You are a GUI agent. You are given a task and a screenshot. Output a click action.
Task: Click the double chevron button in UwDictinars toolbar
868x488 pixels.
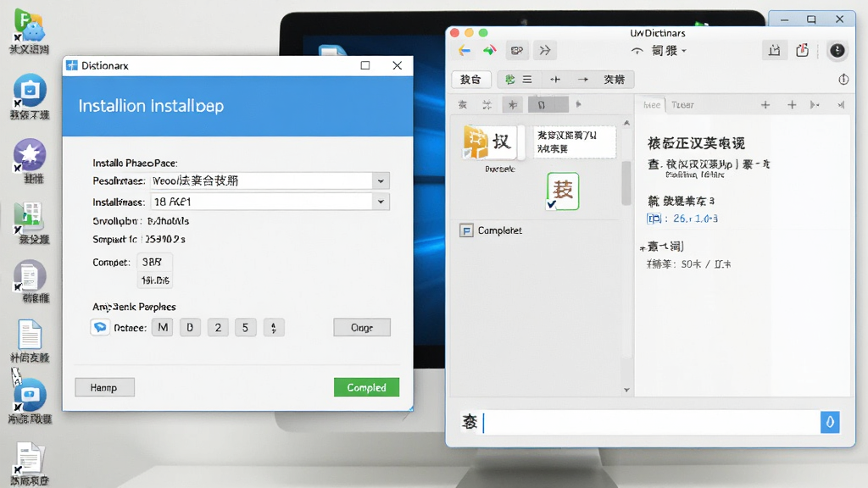(x=545, y=51)
